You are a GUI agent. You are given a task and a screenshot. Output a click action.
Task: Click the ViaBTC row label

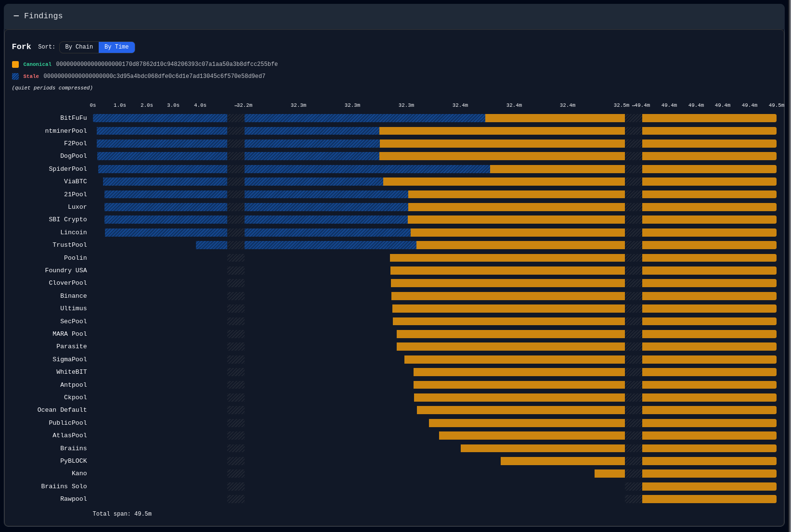pyautogui.click(x=76, y=181)
